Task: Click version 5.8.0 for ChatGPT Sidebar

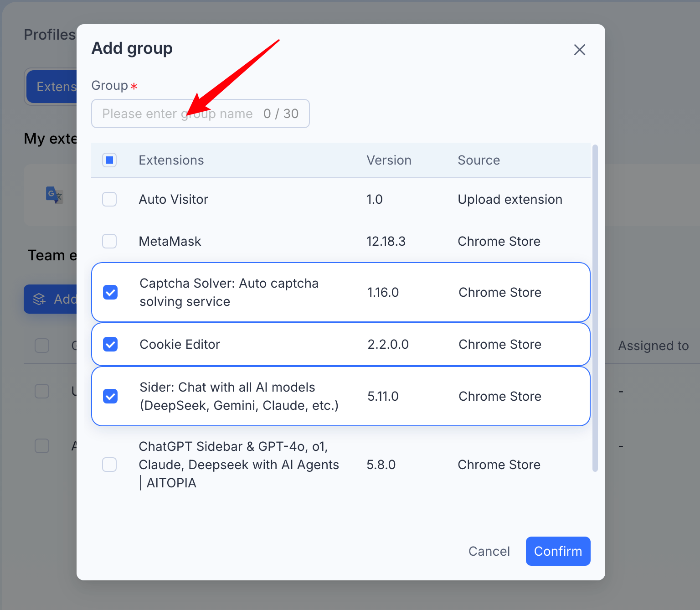Action: pos(381,465)
